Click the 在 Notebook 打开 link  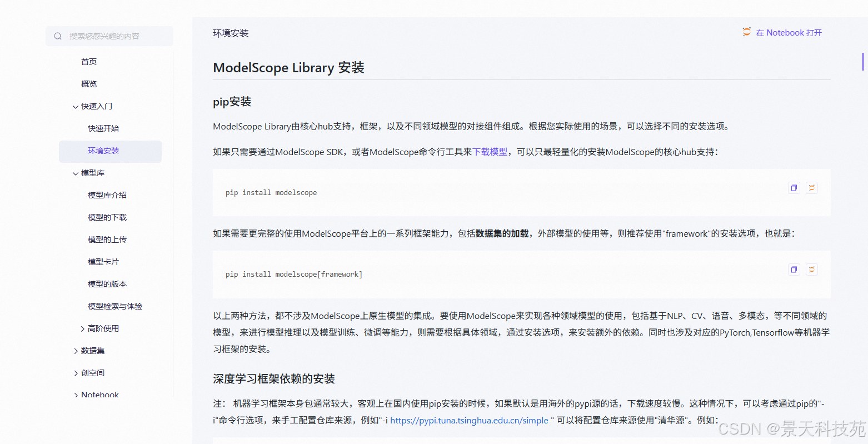pyautogui.click(x=789, y=33)
